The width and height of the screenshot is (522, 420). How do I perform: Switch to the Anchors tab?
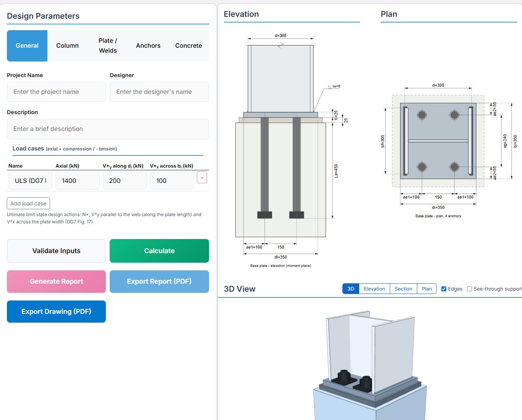[x=148, y=46]
